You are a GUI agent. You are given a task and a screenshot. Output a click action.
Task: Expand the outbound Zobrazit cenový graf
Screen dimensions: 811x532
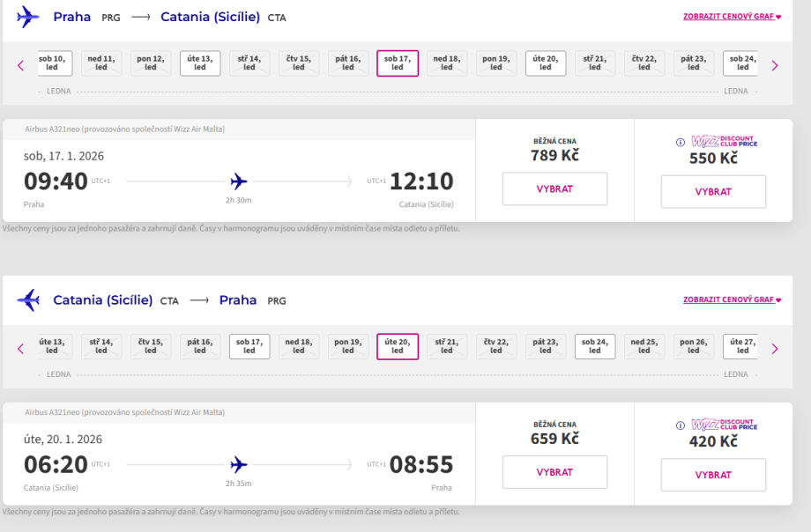(732, 17)
